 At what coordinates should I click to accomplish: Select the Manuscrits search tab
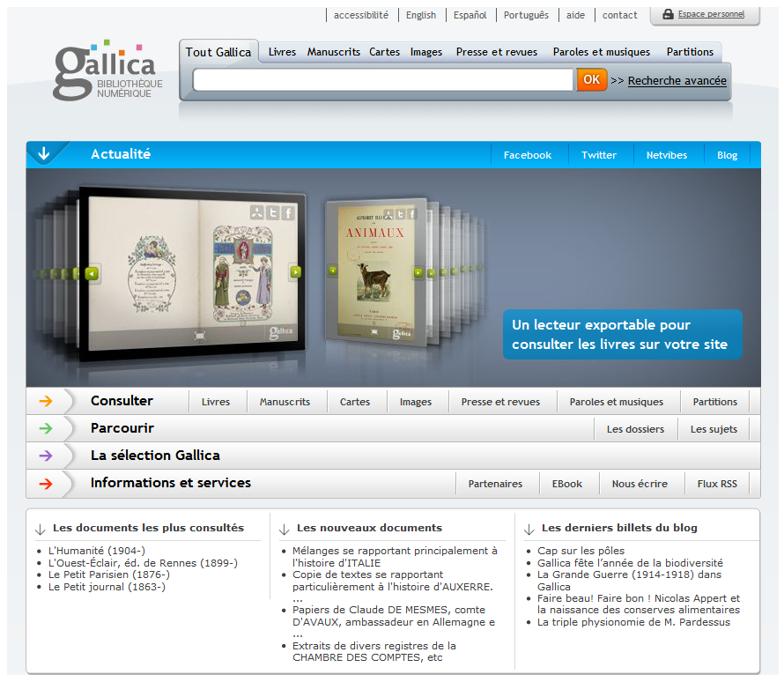pos(334,52)
